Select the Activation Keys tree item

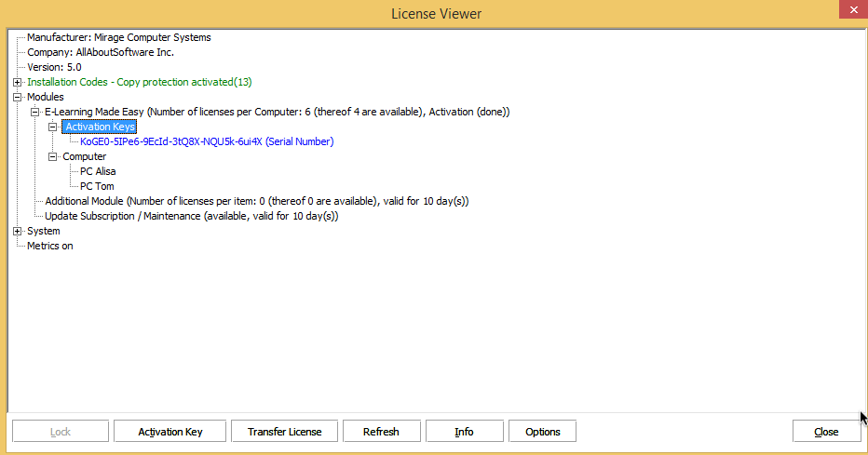click(x=100, y=127)
